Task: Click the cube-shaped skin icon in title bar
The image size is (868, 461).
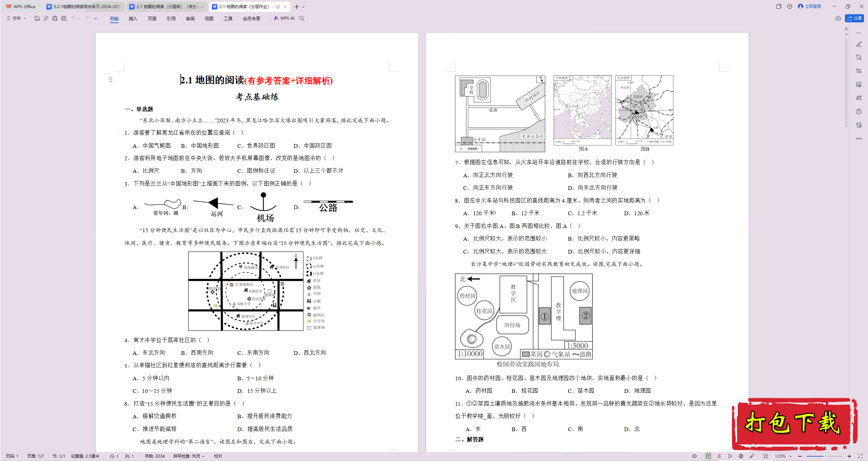Action: point(790,6)
